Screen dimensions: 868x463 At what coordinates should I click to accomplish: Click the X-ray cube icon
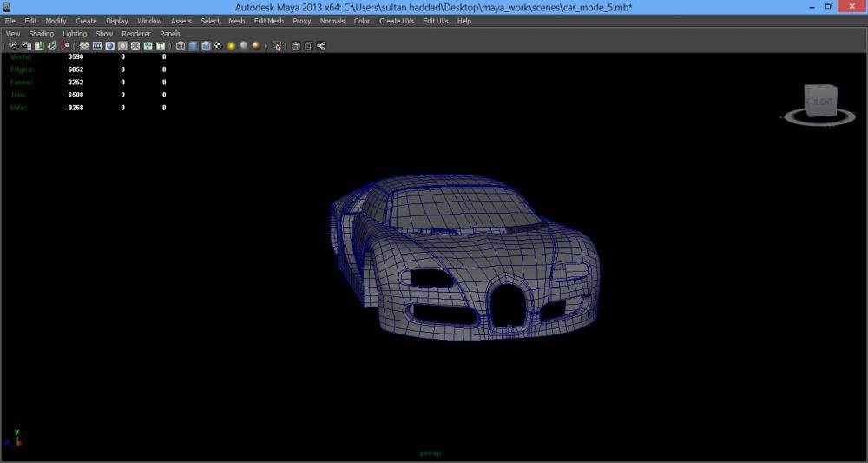pyautogui.click(x=296, y=46)
